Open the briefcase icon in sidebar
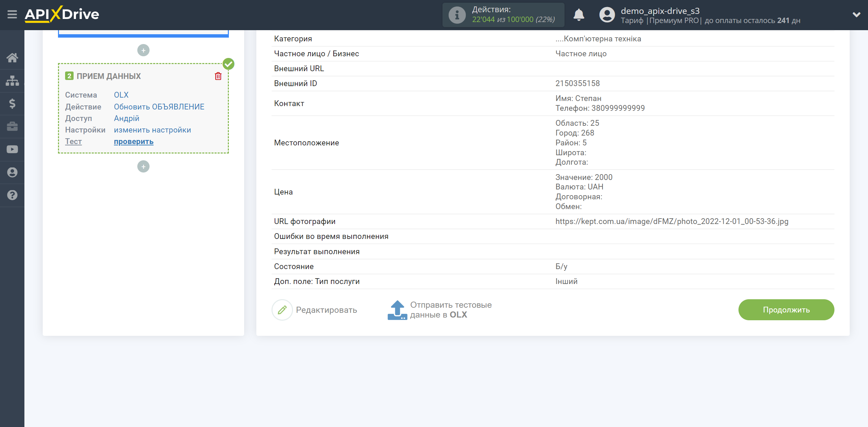This screenshot has width=868, height=427. point(12,126)
